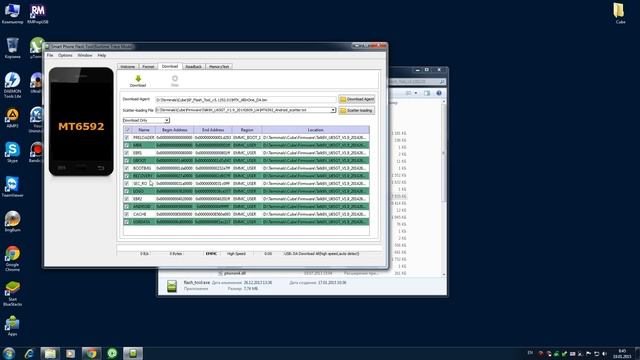Open the DAEMON Tools Lite shortcut
640x360 pixels.
12,85
